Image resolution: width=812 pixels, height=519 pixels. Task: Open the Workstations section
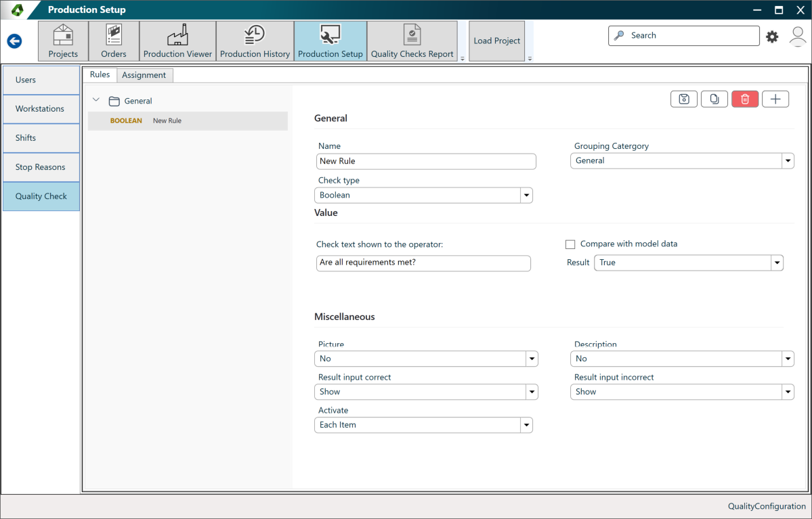41,109
